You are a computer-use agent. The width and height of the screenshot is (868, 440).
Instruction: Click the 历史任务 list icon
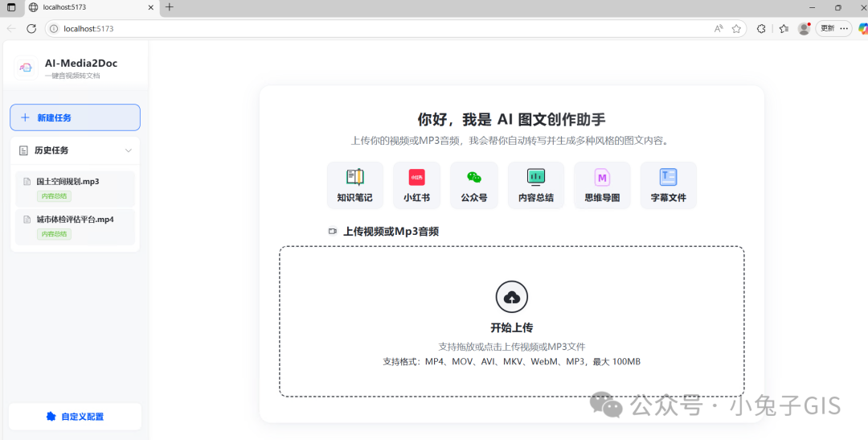tap(23, 150)
